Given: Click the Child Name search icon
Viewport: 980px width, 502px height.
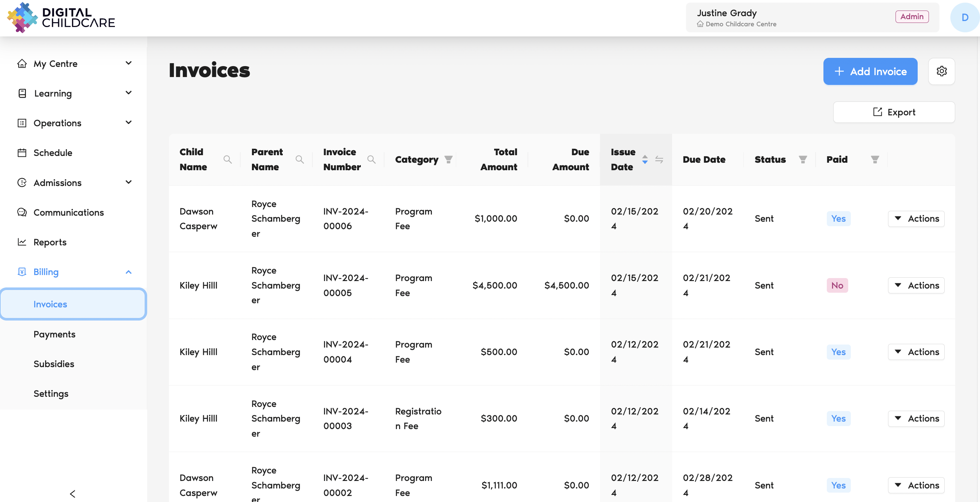Looking at the screenshot, I should [x=228, y=159].
